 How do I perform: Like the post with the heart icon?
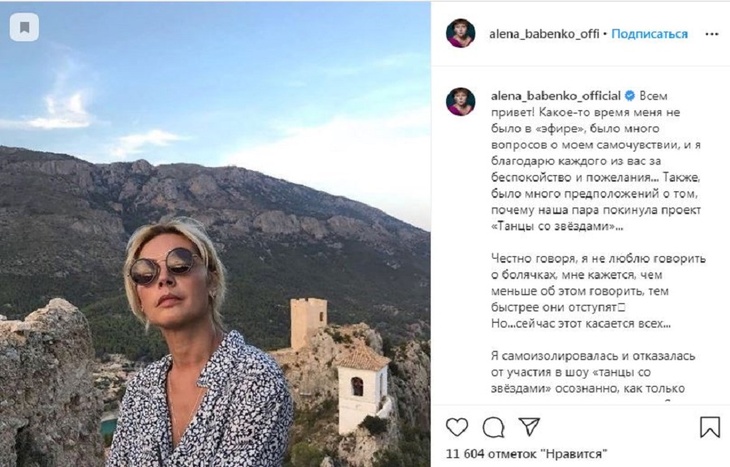point(457,427)
